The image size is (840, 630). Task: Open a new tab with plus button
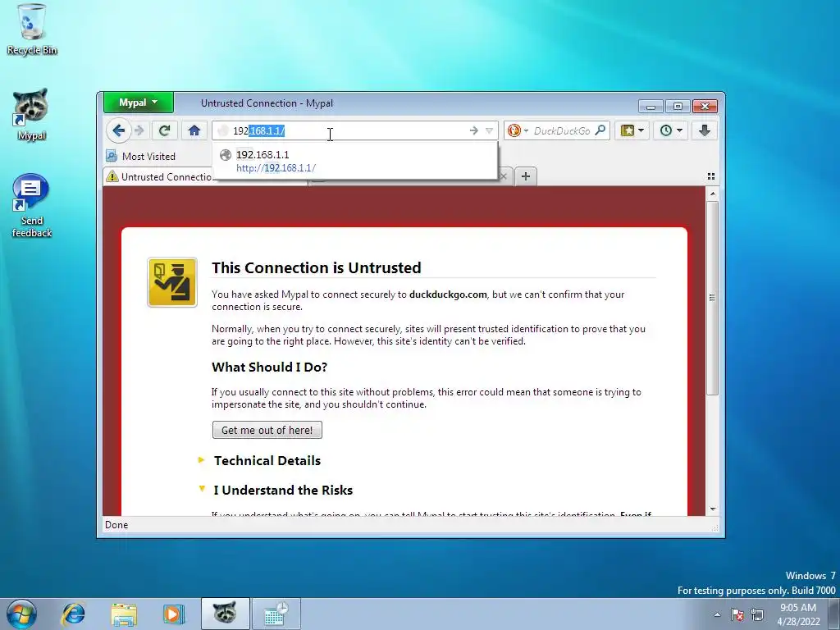coord(526,176)
